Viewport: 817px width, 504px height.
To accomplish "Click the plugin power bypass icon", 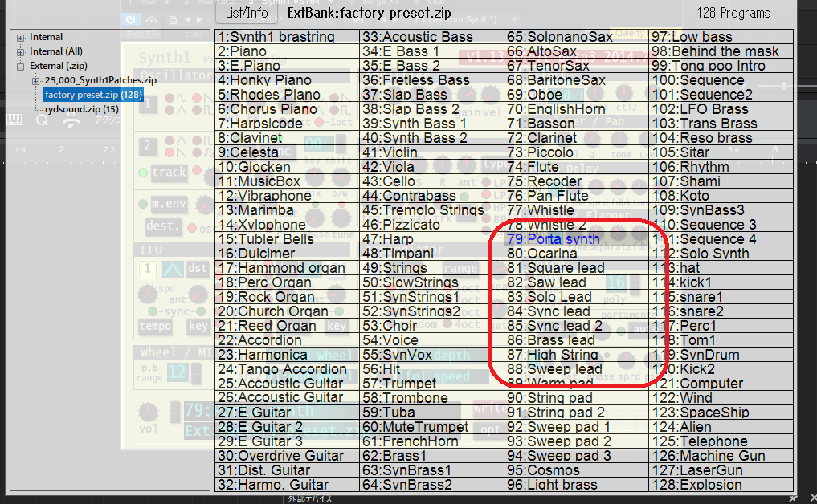I will tap(130, 18).
